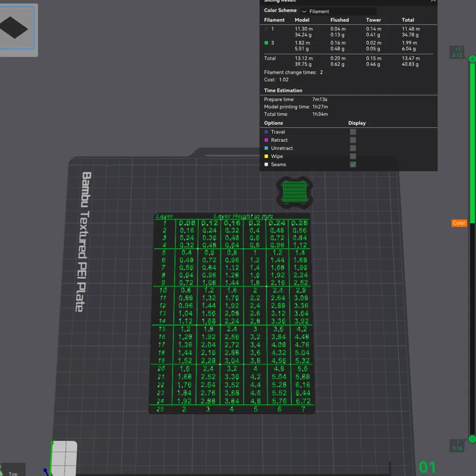Enable the Unretract display checkbox

(353, 148)
